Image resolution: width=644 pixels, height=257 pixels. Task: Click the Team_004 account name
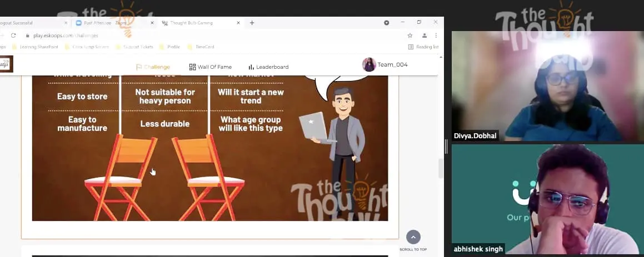[x=393, y=64]
